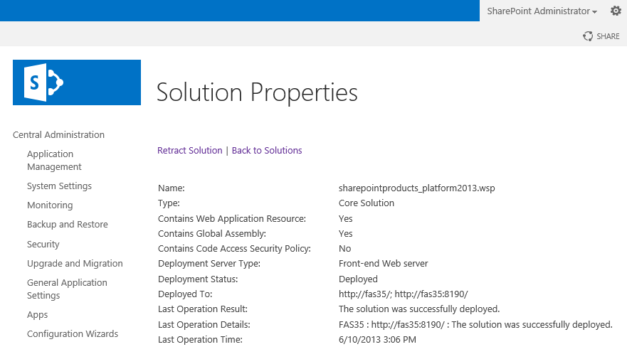Click the Last Operation Result: field label
Viewport: 627px width, 364px height.
(203, 309)
